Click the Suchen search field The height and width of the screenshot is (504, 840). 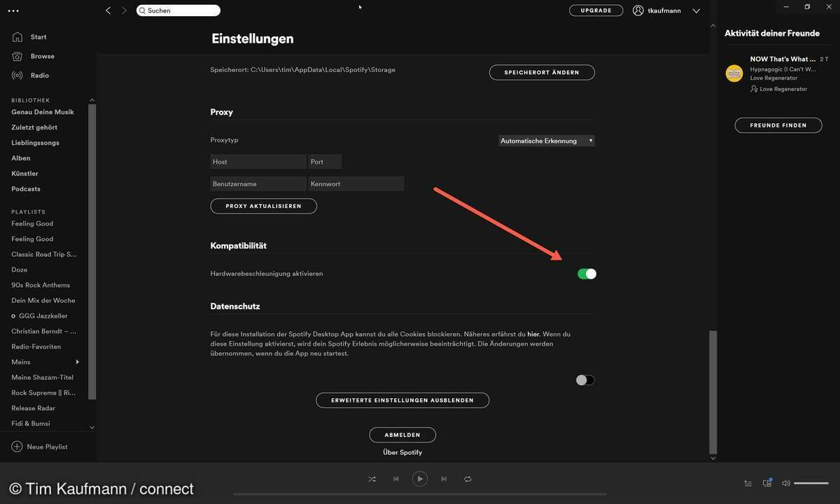click(178, 10)
